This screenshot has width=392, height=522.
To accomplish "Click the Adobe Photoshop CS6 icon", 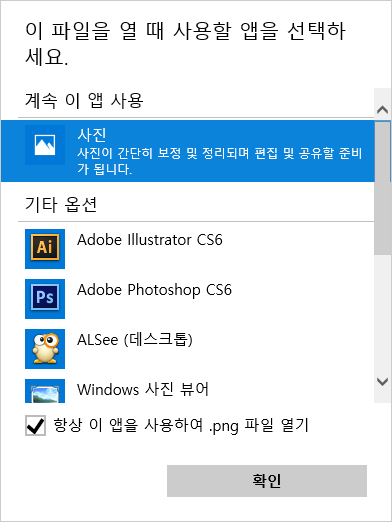I will 45,299.
